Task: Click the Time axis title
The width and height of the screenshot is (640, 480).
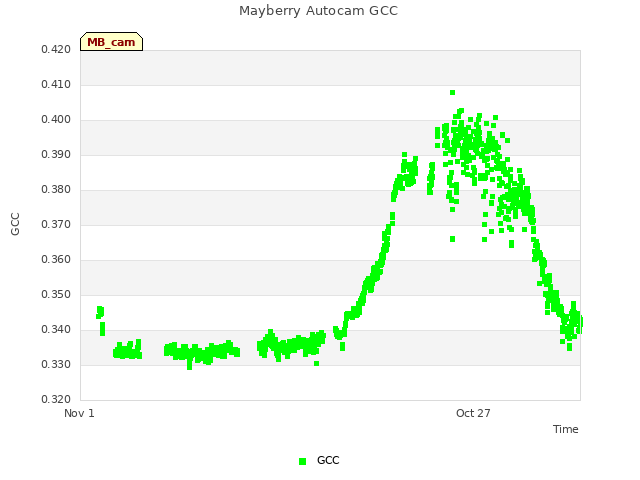Action: tap(566, 429)
